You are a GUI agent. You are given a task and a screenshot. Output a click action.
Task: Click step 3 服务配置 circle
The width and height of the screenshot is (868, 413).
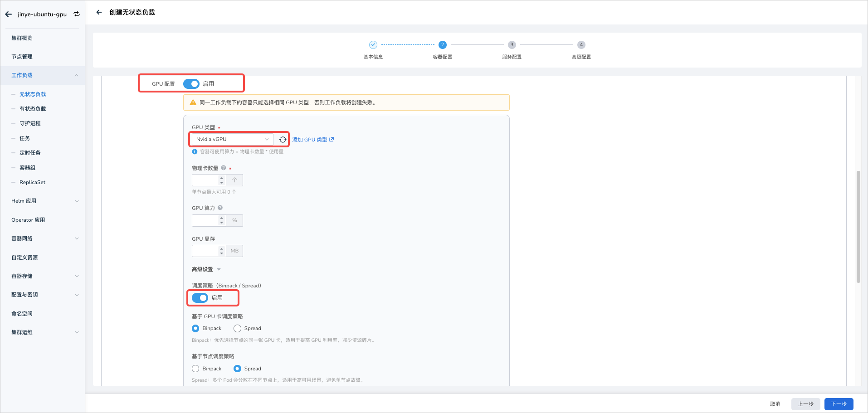[512, 45]
